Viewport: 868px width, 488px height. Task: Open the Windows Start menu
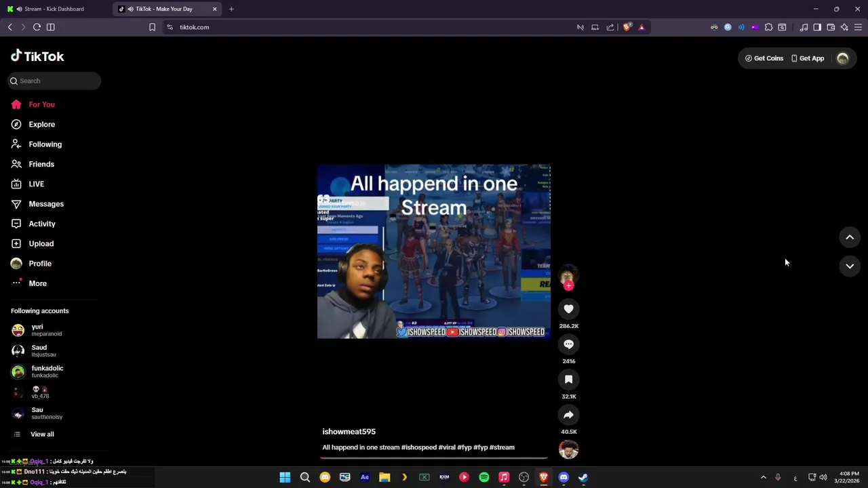point(285,477)
